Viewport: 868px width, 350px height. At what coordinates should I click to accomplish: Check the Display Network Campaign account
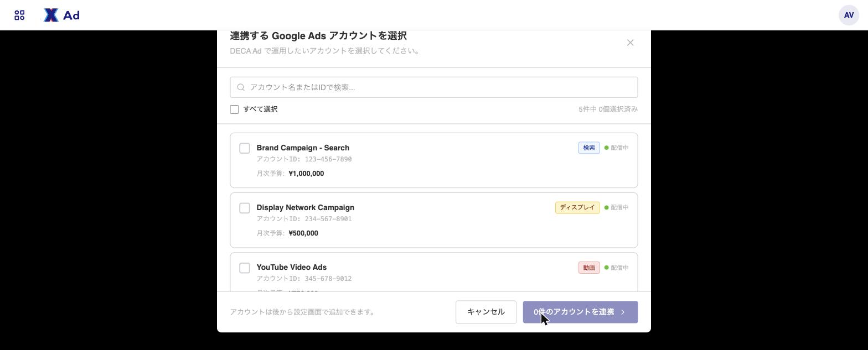click(245, 208)
